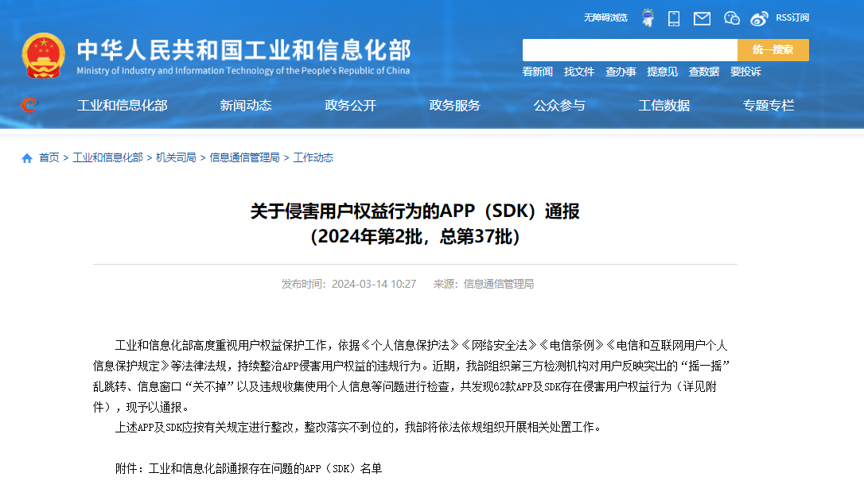The image size is (864, 504).
Task: Select the email envelope icon
Action: (x=702, y=17)
